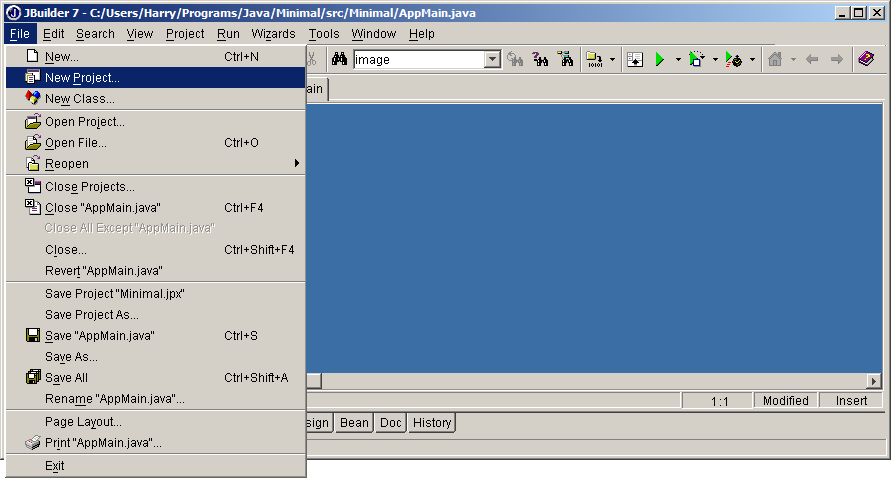Select Close Projects... menu entry
The image size is (891, 478).
pyautogui.click(x=156, y=186)
